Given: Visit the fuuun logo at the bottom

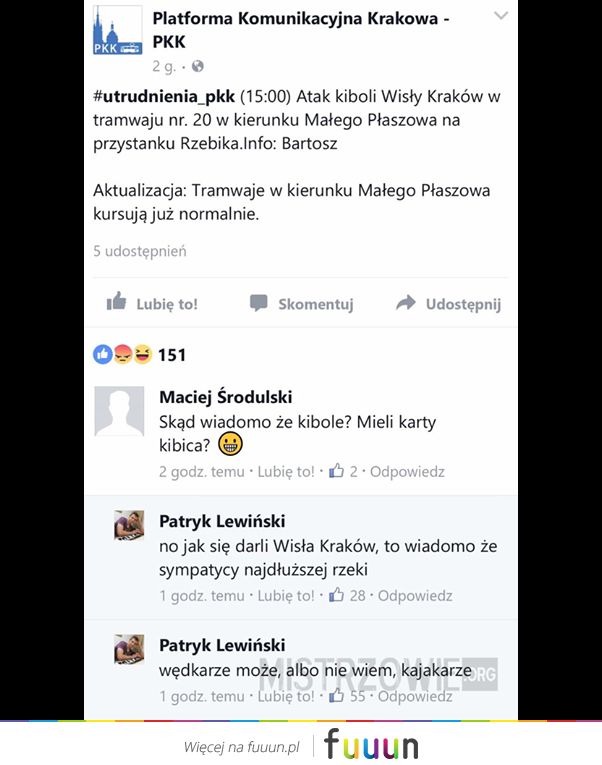Looking at the screenshot, I should 371,745.
